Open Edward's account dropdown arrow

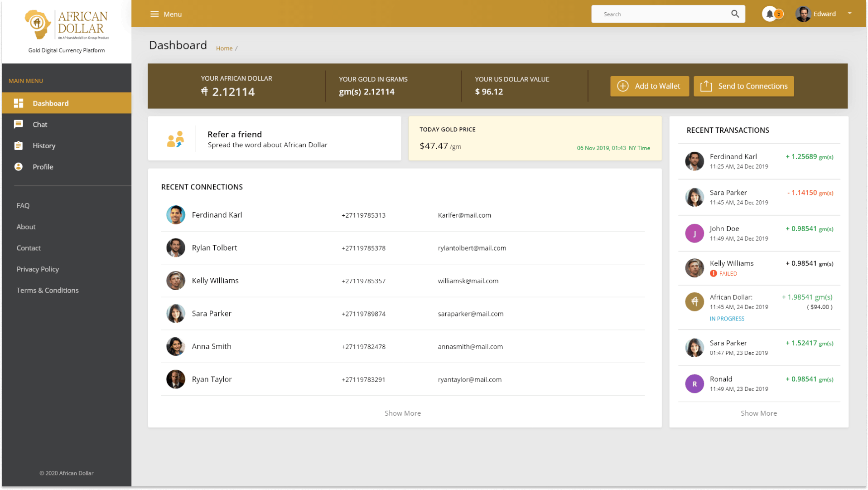coord(849,14)
